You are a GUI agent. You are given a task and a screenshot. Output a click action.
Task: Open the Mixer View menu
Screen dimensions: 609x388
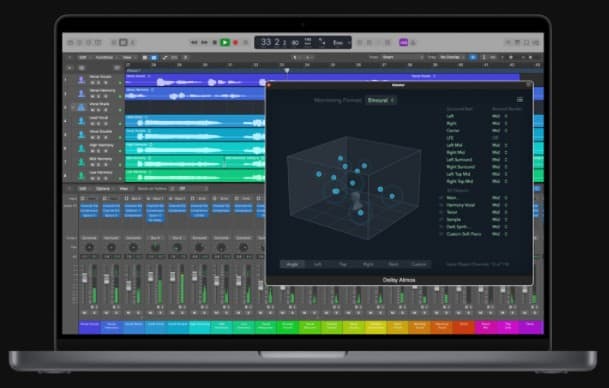124,189
